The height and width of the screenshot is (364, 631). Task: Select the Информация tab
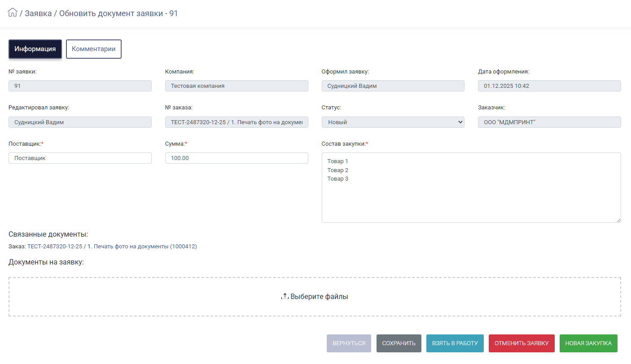[x=35, y=49]
